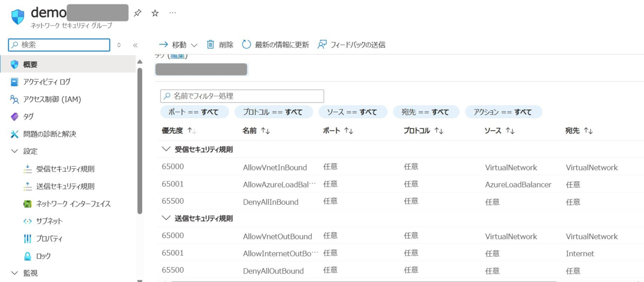
Task: Open the more options ellipsis menu
Action: point(172,13)
